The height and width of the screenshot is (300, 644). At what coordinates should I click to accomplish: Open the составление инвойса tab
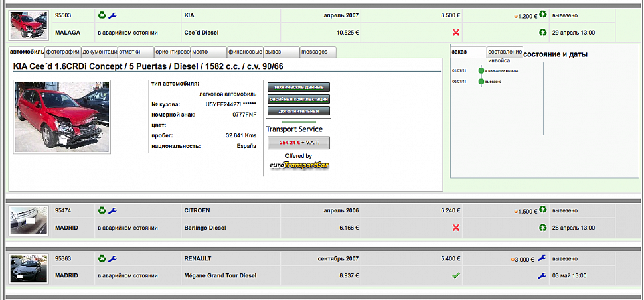(505, 52)
